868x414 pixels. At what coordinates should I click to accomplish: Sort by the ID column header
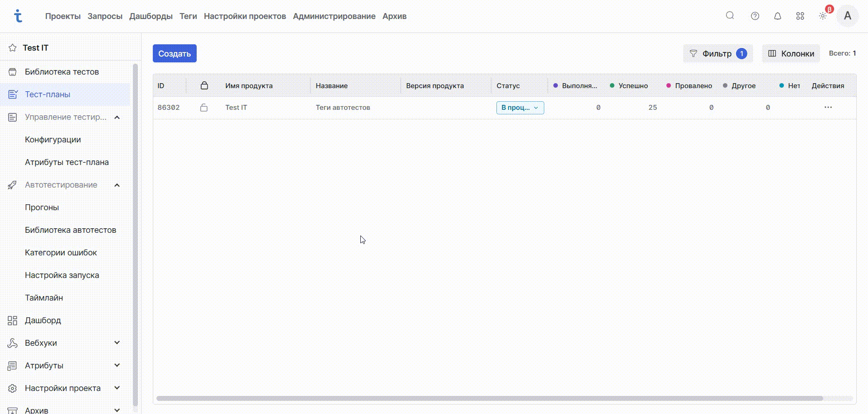coord(161,86)
